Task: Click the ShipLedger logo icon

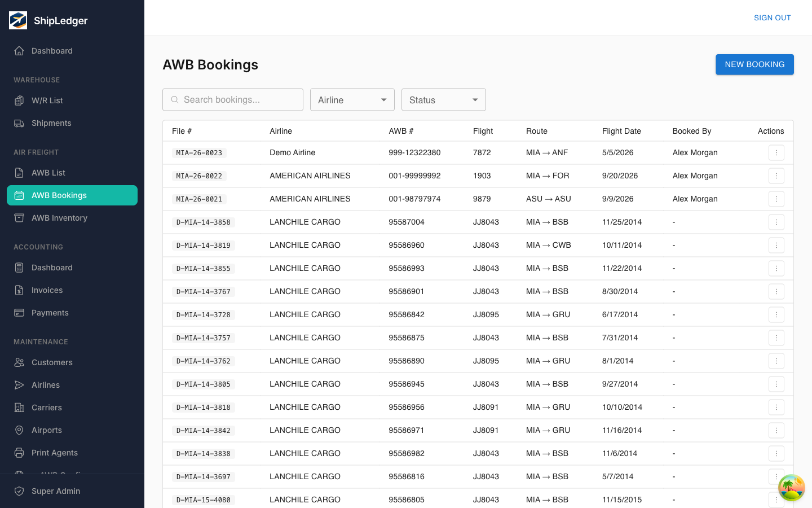Action: pos(18,20)
